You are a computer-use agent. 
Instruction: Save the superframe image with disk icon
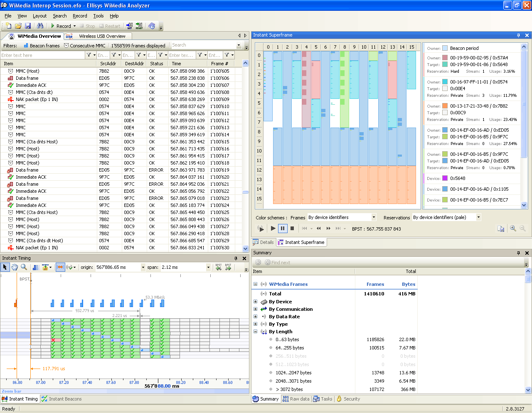pyautogui.click(x=501, y=229)
